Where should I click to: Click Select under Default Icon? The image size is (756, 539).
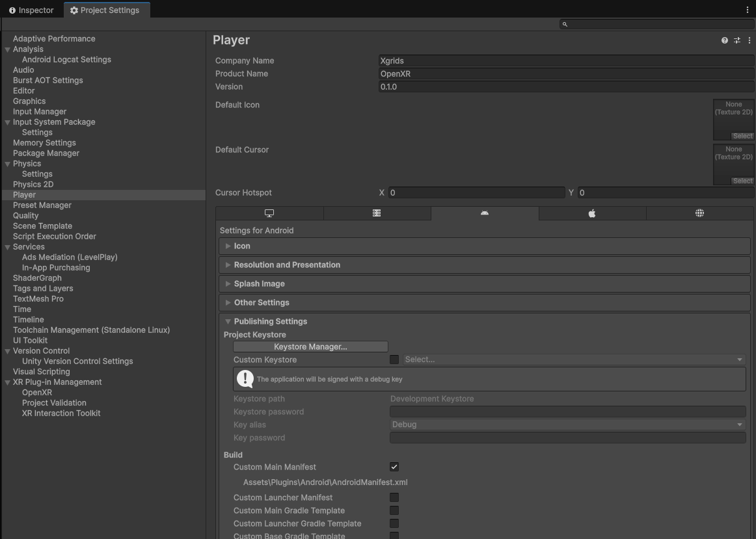(742, 136)
